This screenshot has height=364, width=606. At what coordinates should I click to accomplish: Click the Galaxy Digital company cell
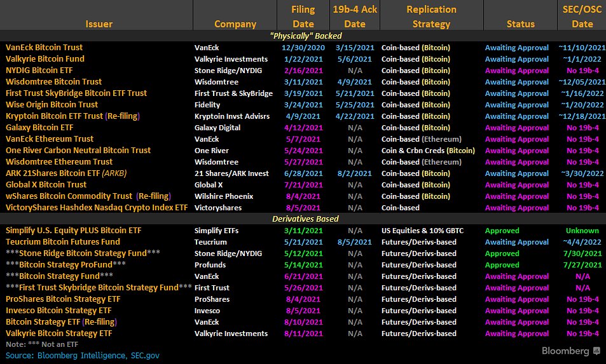217,128
